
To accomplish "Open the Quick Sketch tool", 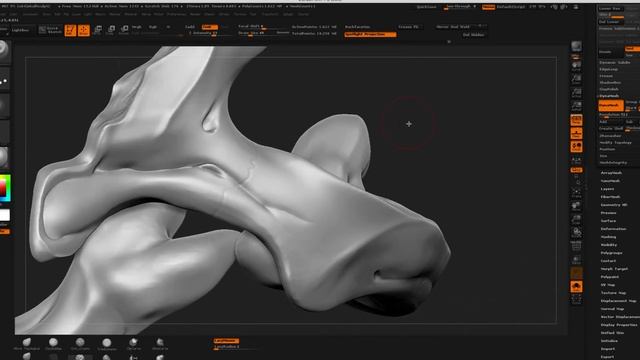I will click(x=49, y=30).
